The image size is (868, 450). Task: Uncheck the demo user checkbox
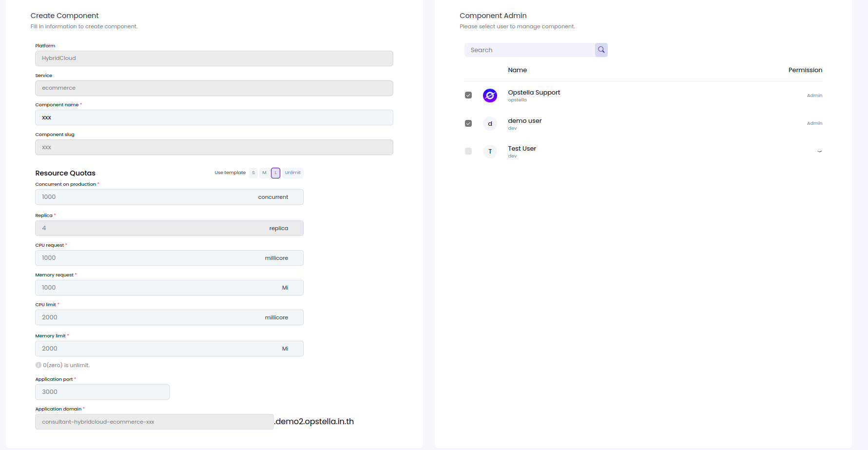(468, 123)
